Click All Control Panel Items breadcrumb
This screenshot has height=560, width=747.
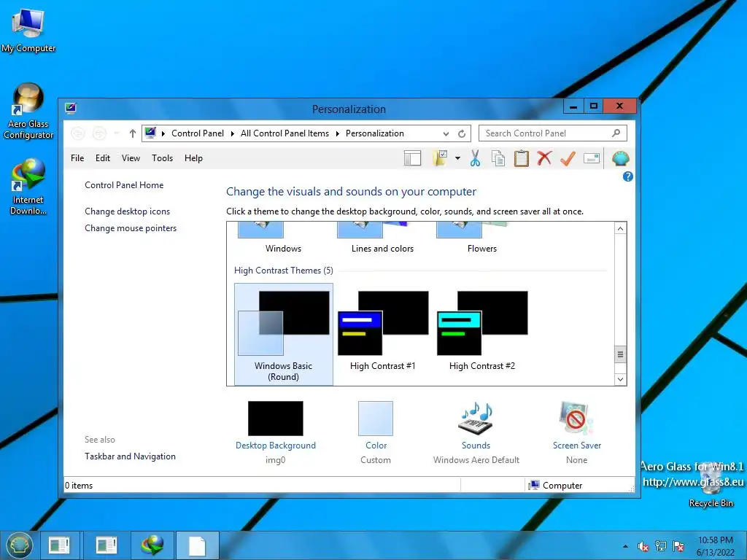click(285, 134)
